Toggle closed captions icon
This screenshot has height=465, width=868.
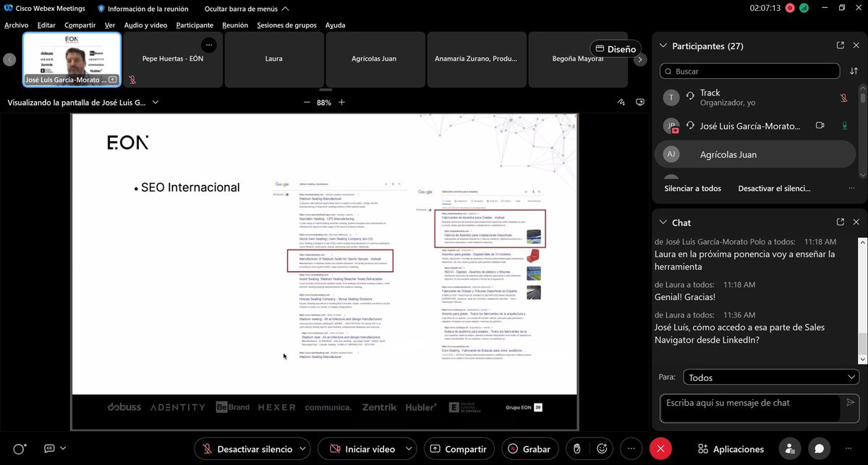click(x=49, y=448)
